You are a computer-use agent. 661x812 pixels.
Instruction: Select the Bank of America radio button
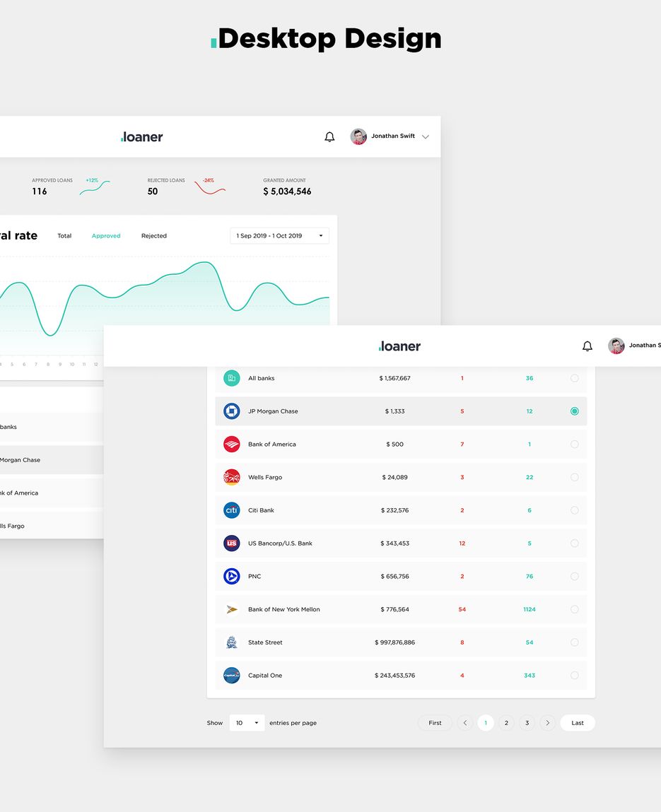pos(575,445)
